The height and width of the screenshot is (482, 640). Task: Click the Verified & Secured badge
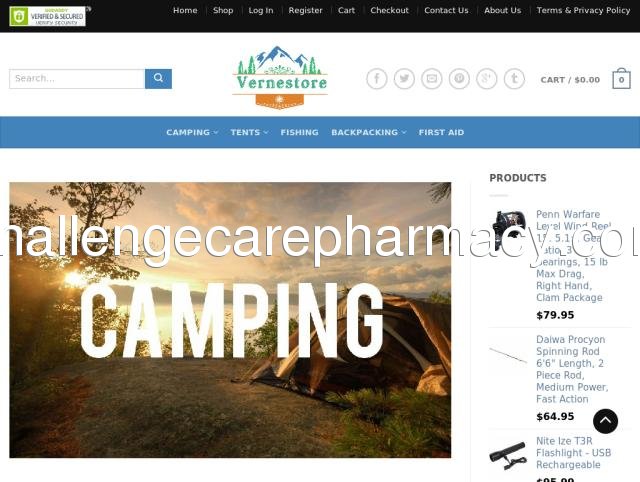48,16
